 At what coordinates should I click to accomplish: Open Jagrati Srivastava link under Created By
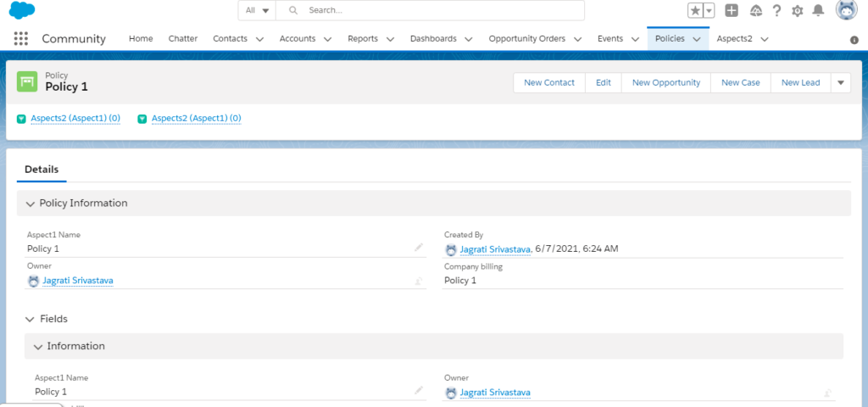coord(495,249)
